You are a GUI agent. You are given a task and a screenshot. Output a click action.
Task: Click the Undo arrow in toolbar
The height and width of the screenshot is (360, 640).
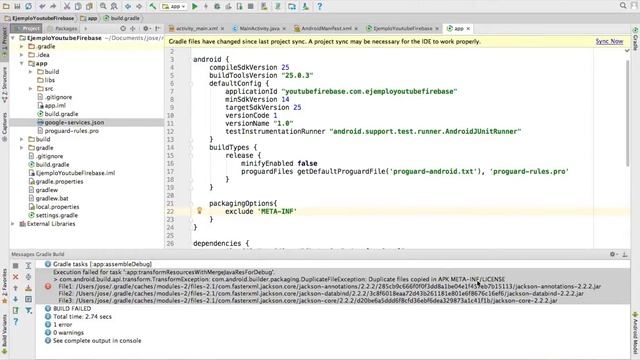point(42,6)
